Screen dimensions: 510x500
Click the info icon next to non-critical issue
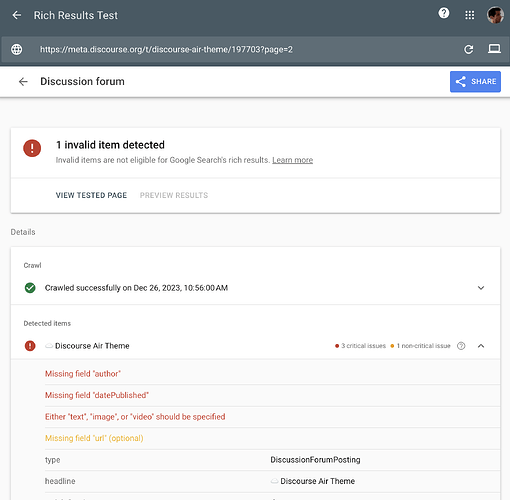[x=461, y=346]
